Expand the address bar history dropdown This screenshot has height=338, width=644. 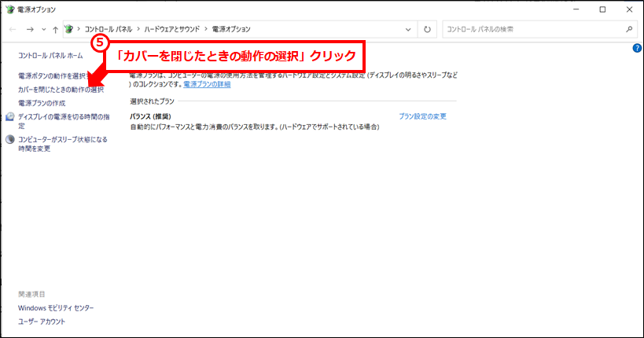408,30
